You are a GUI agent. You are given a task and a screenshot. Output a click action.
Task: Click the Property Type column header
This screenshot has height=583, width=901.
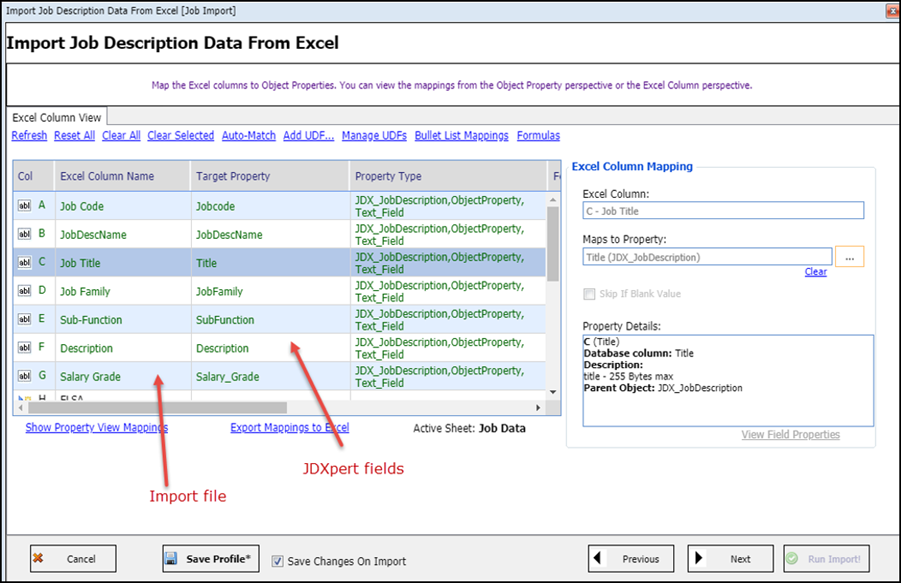tap(448, 176)
